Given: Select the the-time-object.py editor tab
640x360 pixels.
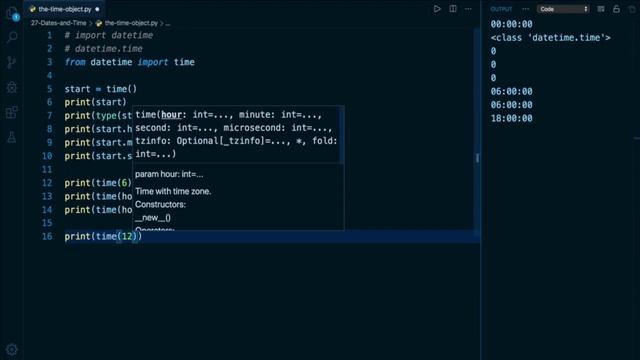Looking at the screenshot, I should point(65,9).
